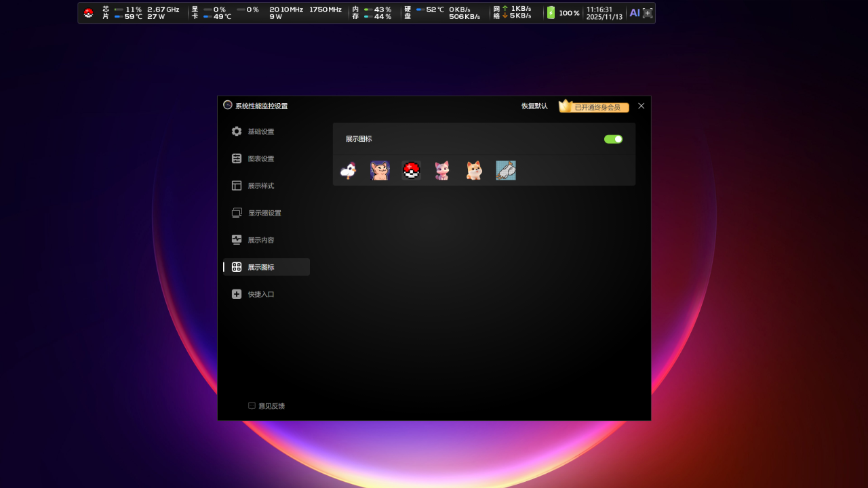Select 展示图标 in the sidebar

click(x=260, y=267)
